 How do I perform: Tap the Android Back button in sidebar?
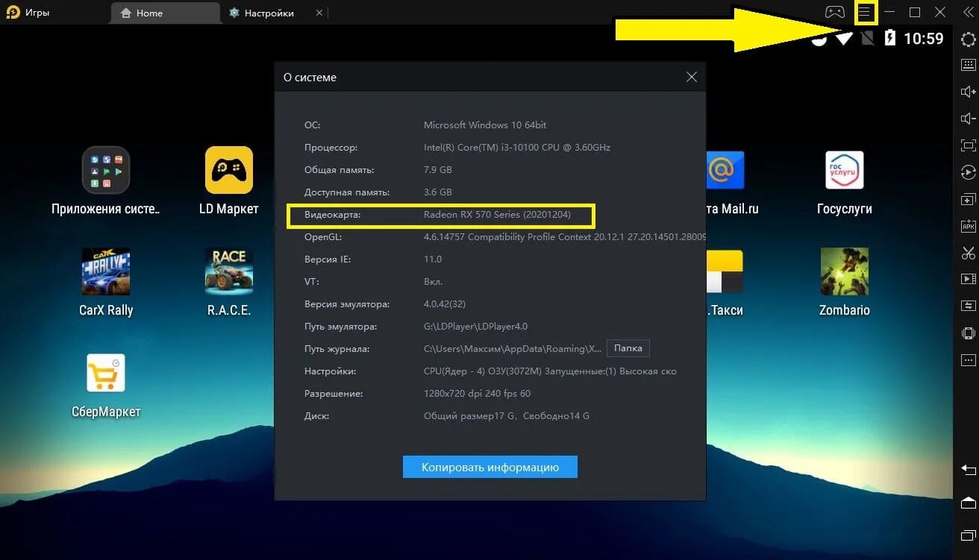pos(969,470)
